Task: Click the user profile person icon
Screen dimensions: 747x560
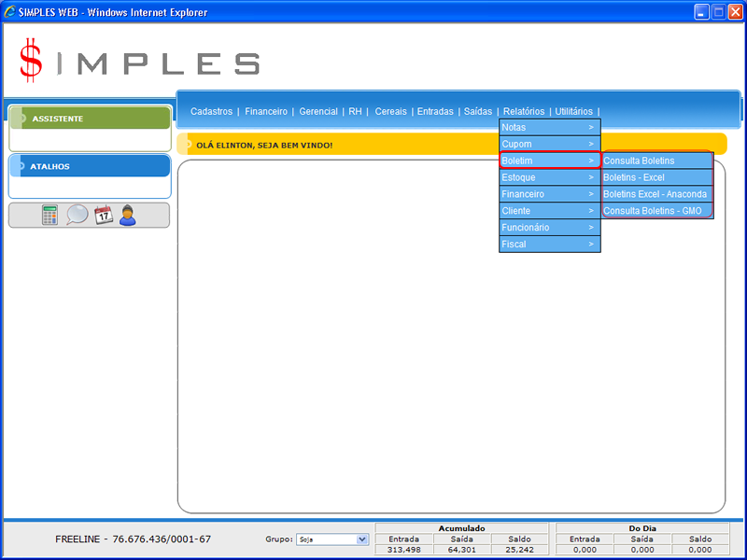Action: click(128, 216)
